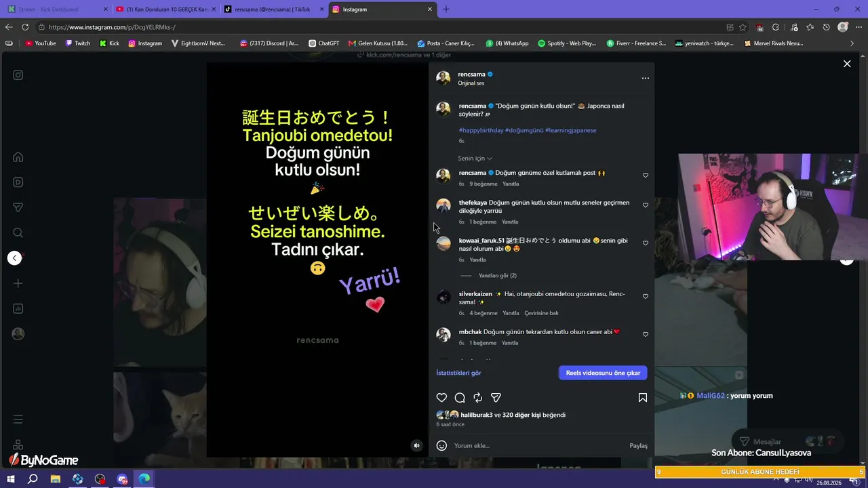Open File Explorer from the taskbar
This screenshot has width=868, height=488.
56,479
